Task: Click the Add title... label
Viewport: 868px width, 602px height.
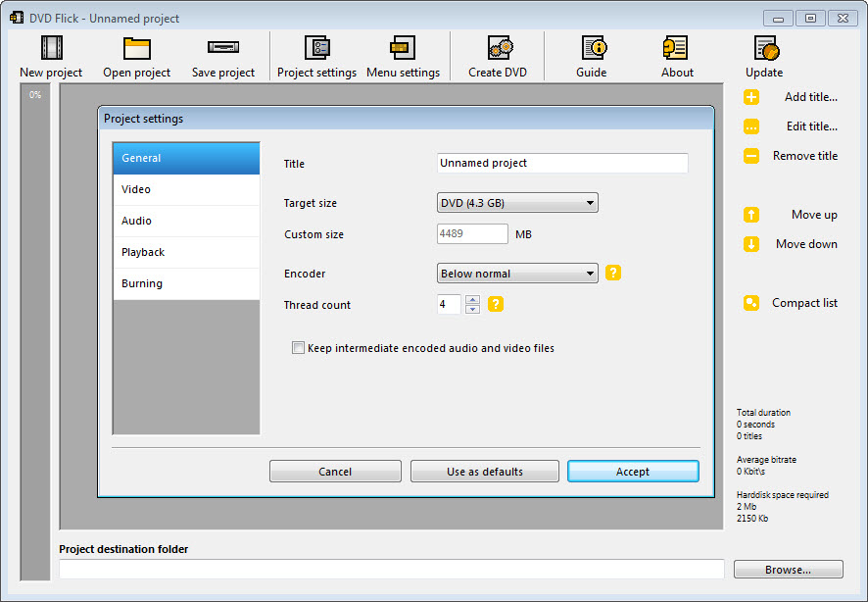Action: point(810,97)
